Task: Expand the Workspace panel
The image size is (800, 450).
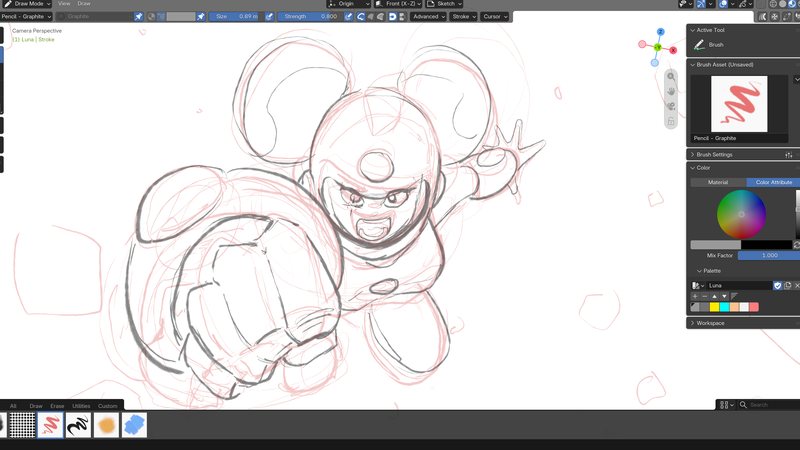Action: pyautogui.click(x=693, y=323)
